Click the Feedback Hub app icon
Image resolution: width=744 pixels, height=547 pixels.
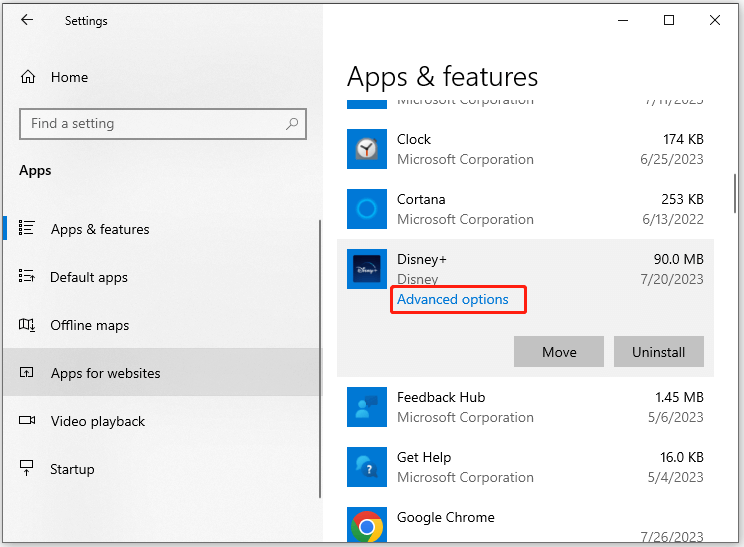tap(366, 407)
